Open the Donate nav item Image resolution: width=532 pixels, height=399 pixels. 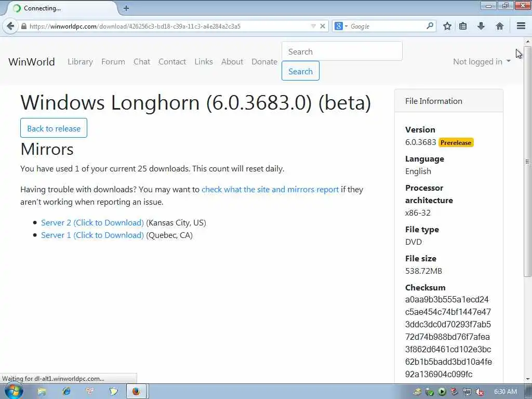tap(264, 62)
